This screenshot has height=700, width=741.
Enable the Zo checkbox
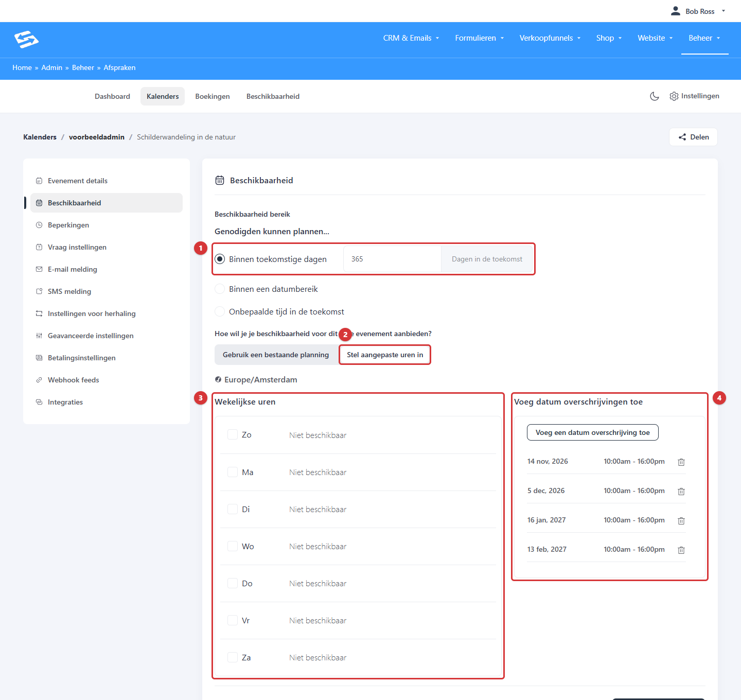pyautogui.click(x=233, y=435)
